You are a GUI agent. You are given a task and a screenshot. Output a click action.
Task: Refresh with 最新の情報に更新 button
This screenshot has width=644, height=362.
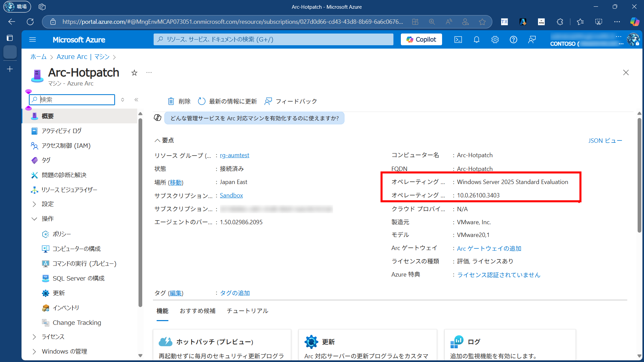227,101
